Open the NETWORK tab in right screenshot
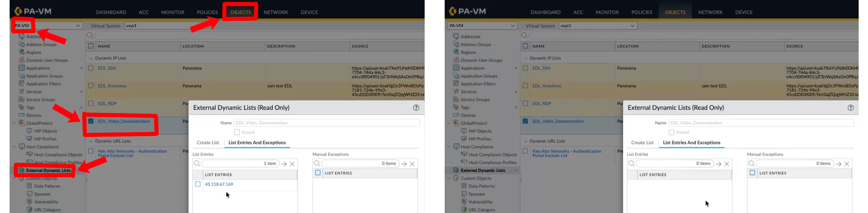Viewport: 868px width, 213px height. [x=710, y=12]
